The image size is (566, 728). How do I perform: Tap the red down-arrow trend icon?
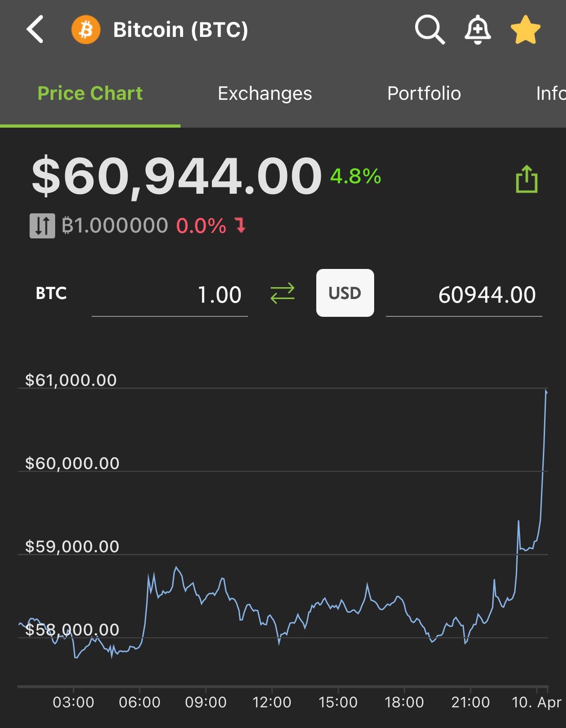[240, 225]
